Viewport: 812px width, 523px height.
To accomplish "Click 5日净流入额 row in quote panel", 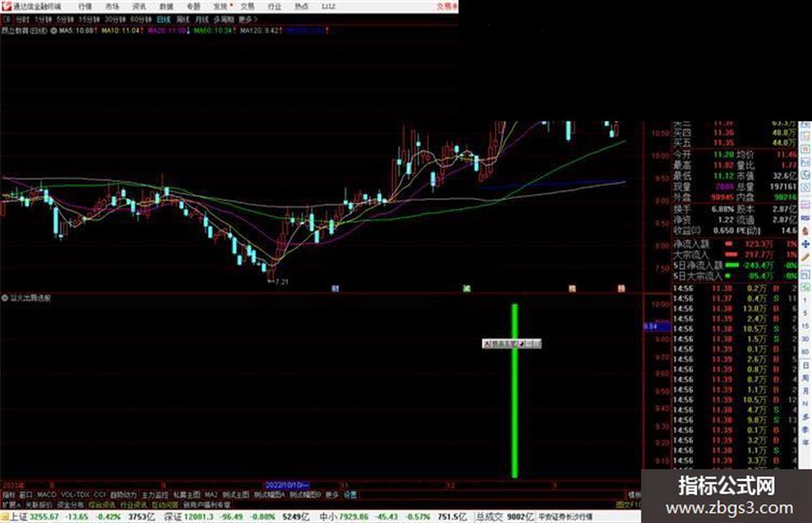I will pos(736,265).
